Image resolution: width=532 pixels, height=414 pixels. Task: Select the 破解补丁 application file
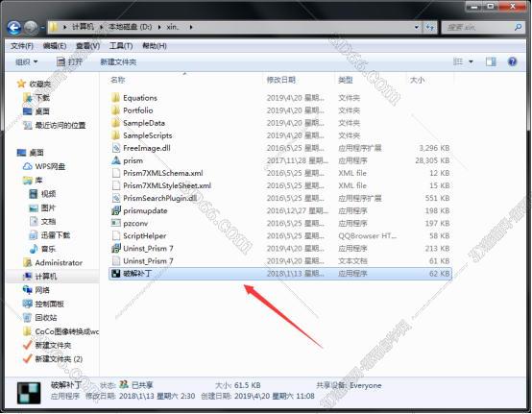click(x=279, y=274)
